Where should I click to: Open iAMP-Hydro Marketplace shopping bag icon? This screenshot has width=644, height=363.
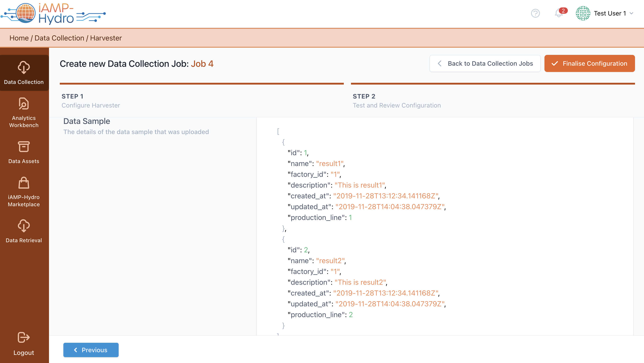pos(24,183)
